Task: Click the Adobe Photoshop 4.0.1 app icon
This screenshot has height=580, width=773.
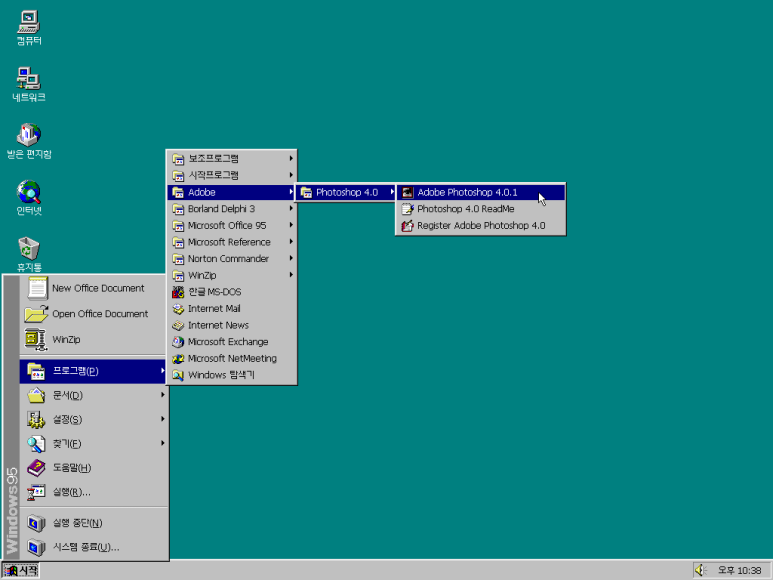Action: 407,192
